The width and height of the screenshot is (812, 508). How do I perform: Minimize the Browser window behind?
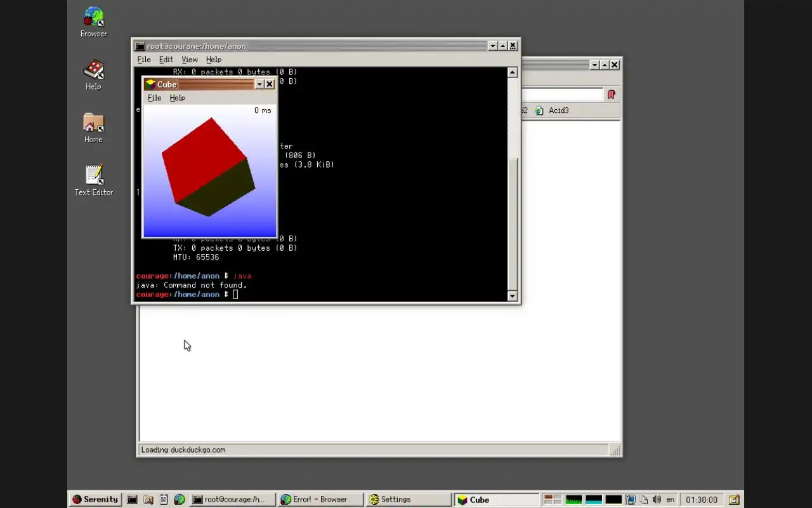click(594, 65)
